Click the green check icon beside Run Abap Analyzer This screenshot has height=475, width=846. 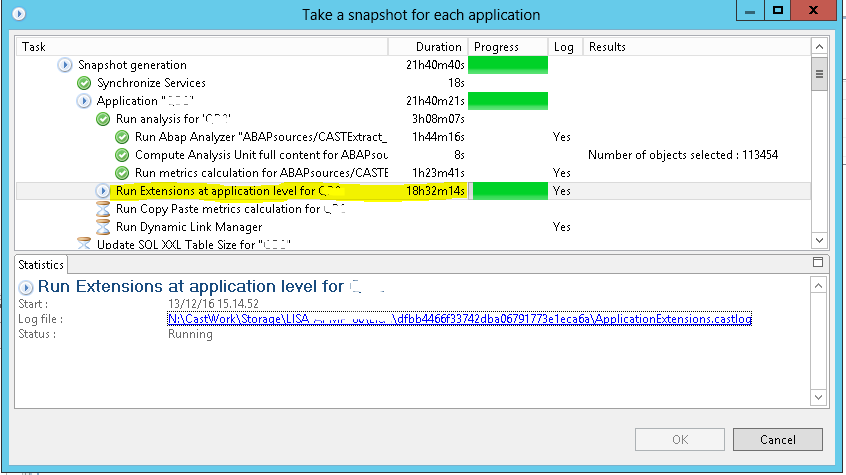click(x=122, y=137)
